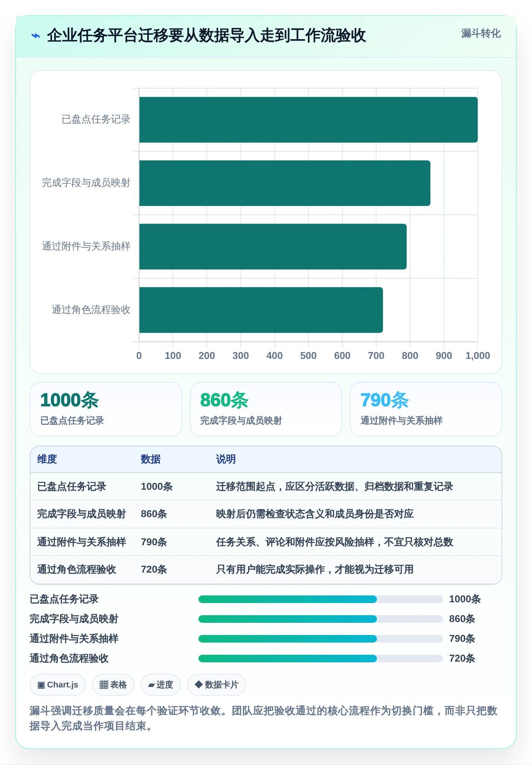
Task: Click the 通过角色流程验收 cell in the table
Action: click(x=77, y=570)
